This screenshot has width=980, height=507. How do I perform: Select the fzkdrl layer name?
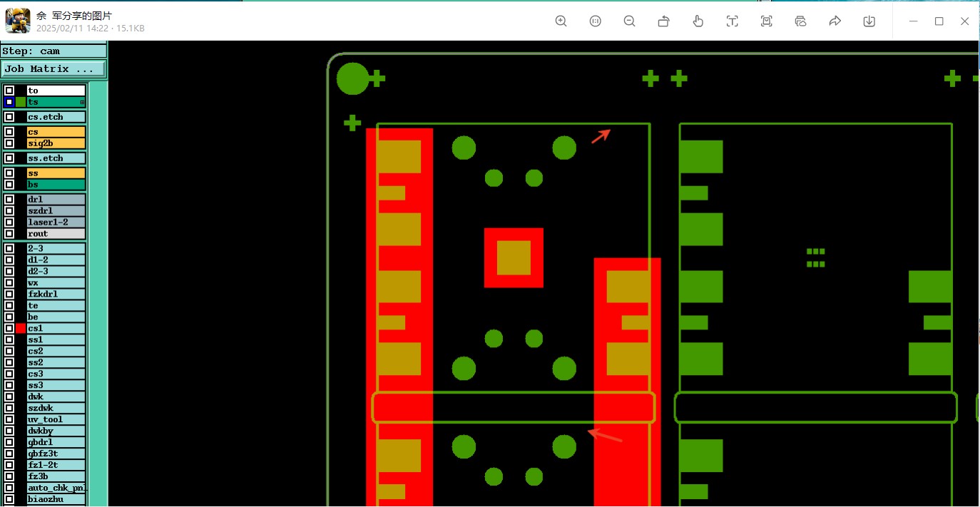click(56, 295)
